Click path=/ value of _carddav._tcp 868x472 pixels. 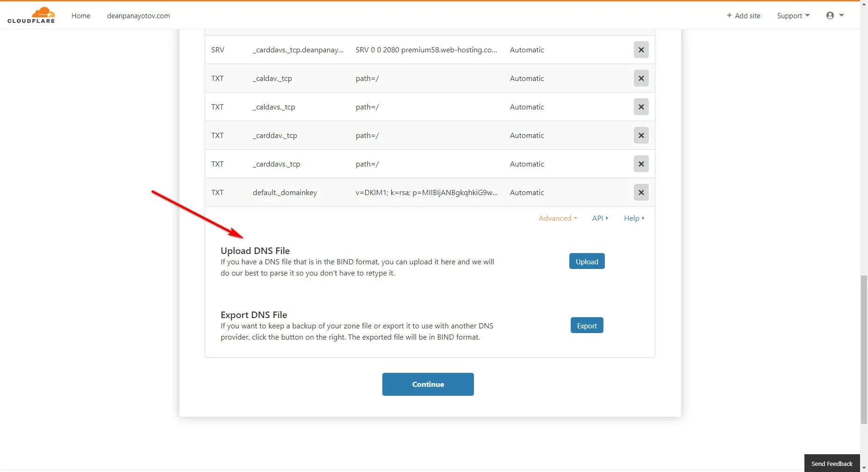[x=367, y=135]
